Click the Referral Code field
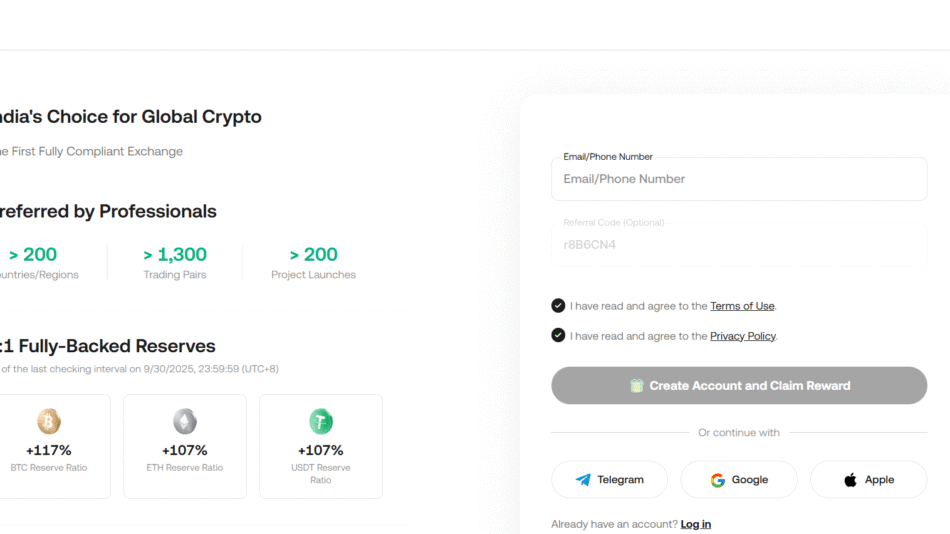This screenshot has width=950, height=534. [739, 244]
